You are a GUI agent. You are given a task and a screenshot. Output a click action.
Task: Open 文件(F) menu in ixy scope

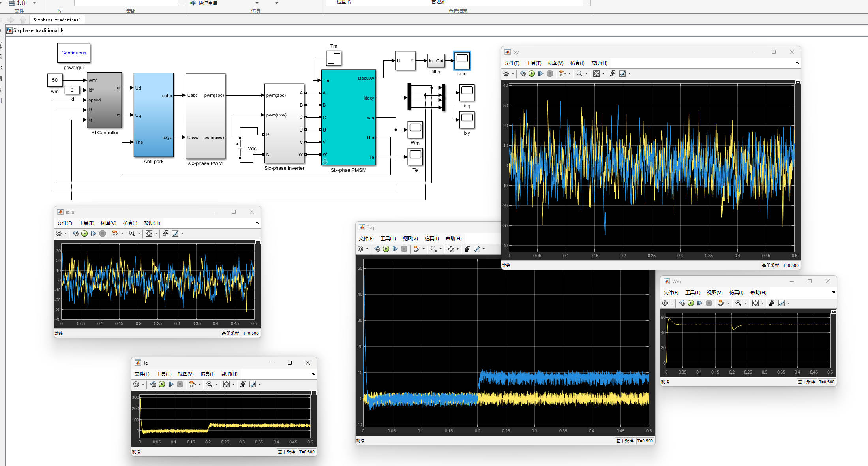[512, 63]
